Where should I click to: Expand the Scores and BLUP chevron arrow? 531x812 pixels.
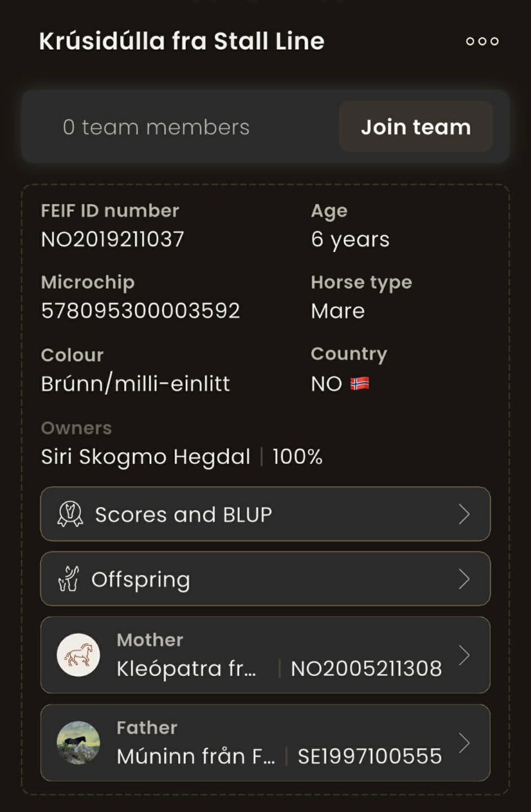point(464,514)
